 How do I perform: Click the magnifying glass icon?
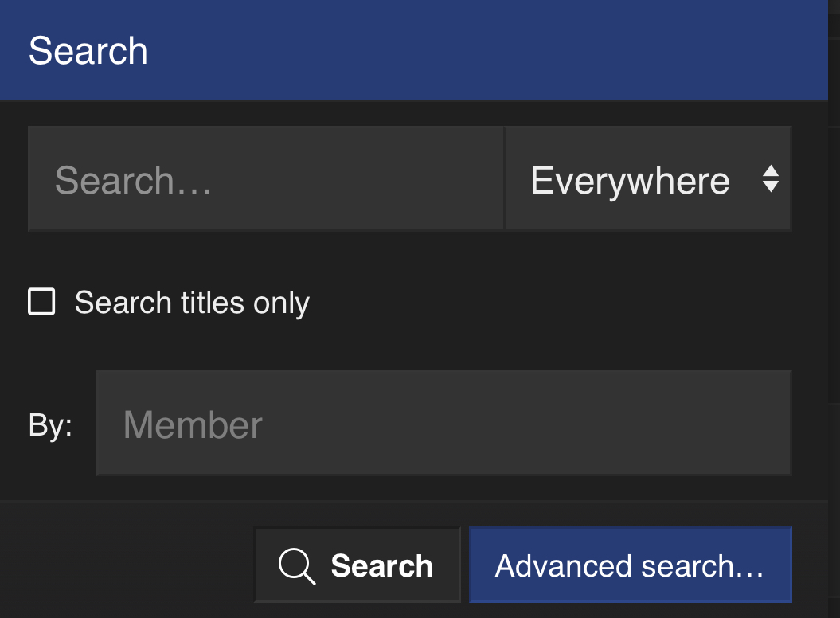click(296, 566)
